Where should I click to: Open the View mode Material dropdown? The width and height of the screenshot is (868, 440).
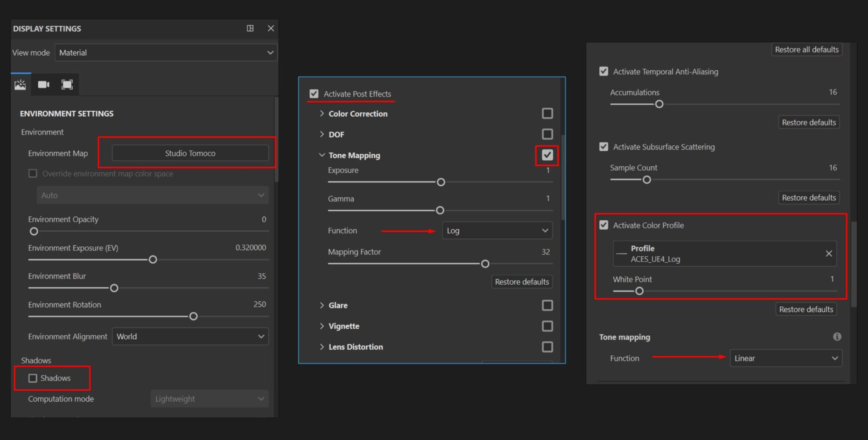click(x=166, y=53)
